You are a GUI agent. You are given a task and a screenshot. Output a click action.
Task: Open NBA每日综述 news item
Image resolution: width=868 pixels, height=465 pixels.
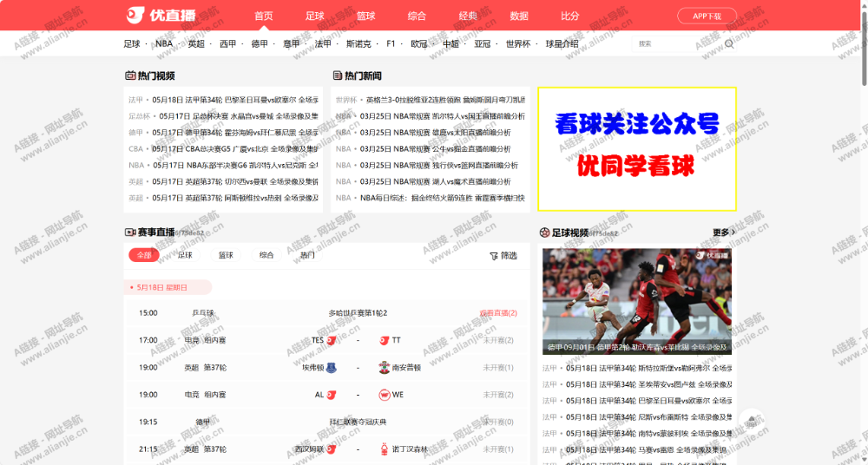(443, 198)
